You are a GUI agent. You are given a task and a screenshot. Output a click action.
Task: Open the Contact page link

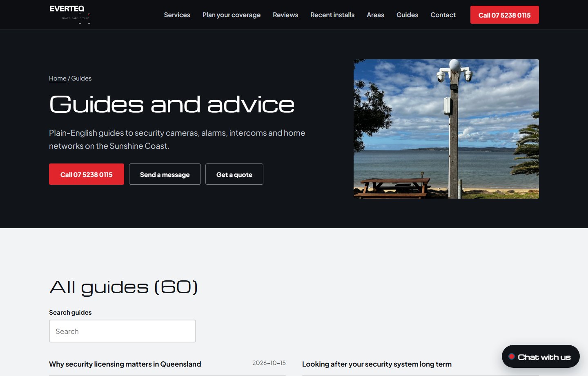point(443,15)
